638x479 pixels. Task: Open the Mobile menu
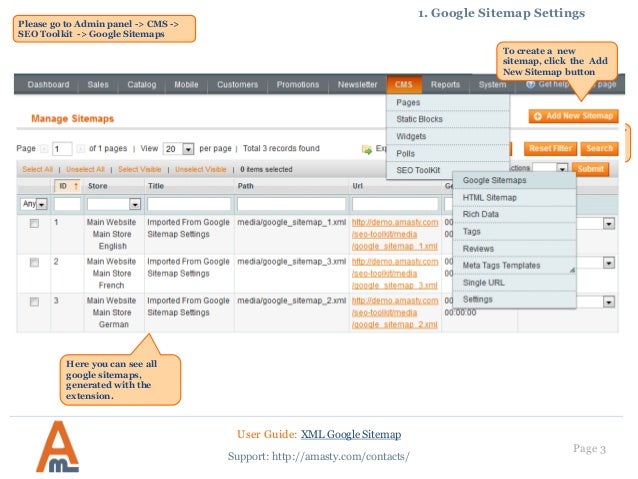186,85
